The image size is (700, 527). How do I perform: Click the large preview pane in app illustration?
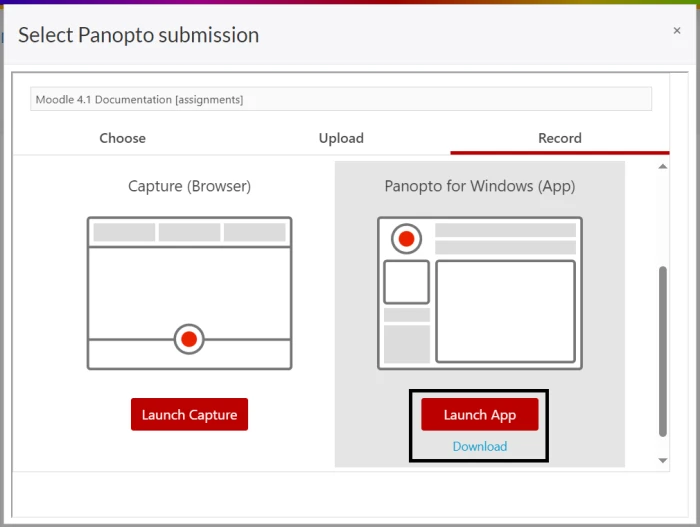pos(505,311)
